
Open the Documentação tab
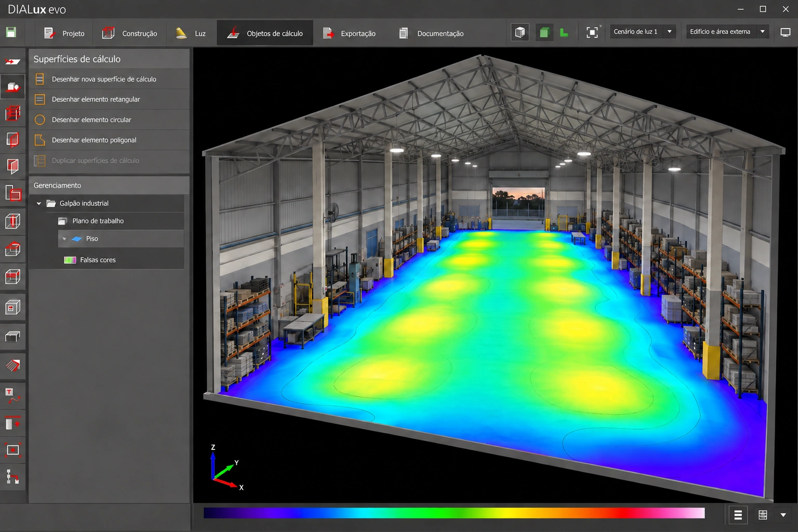[x=431, y=33]
